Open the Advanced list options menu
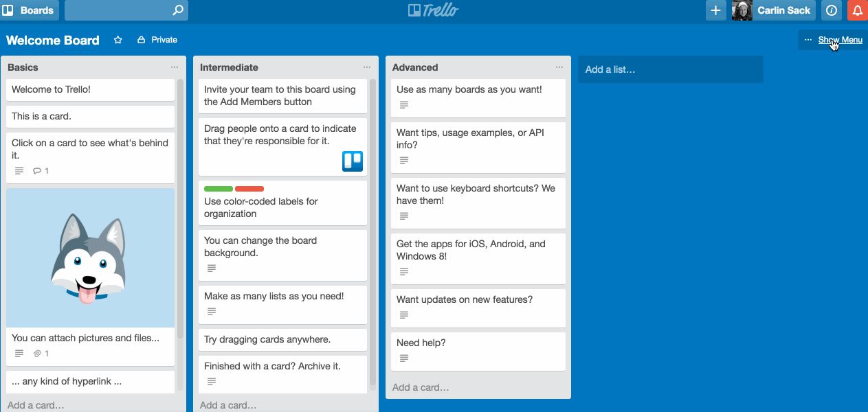Viewport: 868px width, 412px height. pos(559,67)
